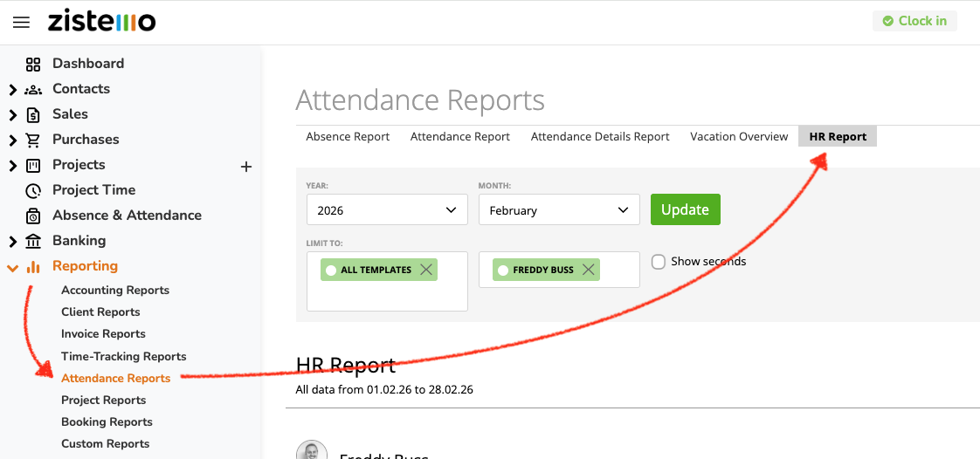Viewport: 980px width, 459px height.
Task: Switch to the Absence Report tab
Action: (x=348, y=137)
